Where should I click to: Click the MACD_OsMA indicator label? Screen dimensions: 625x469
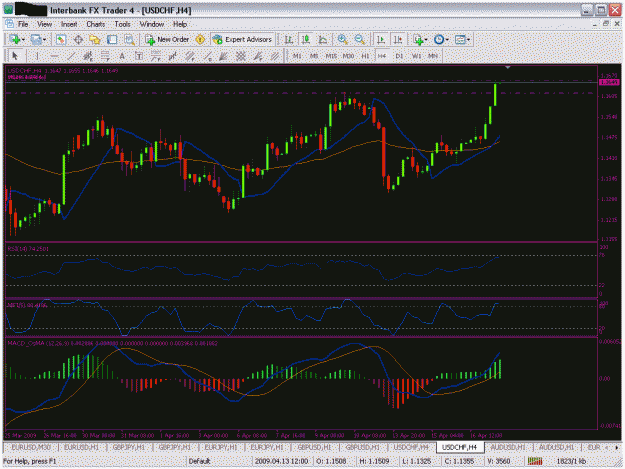tap(112, 343)
